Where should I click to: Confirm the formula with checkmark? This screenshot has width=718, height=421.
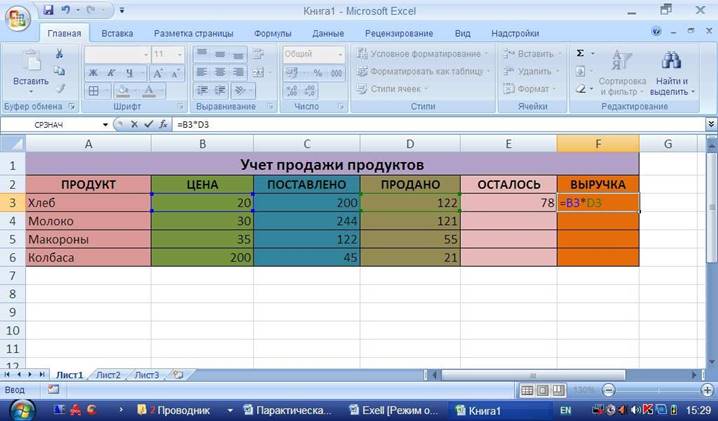[x=148, y=124]
